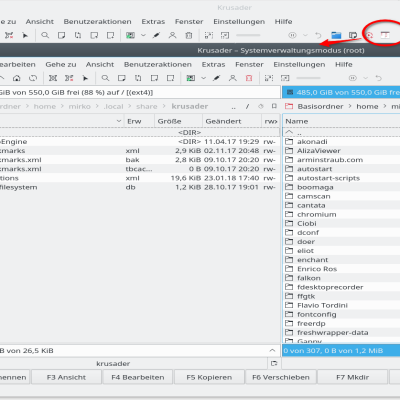
Task: Expand the chevron in left panel status bar
Action: 272,350
